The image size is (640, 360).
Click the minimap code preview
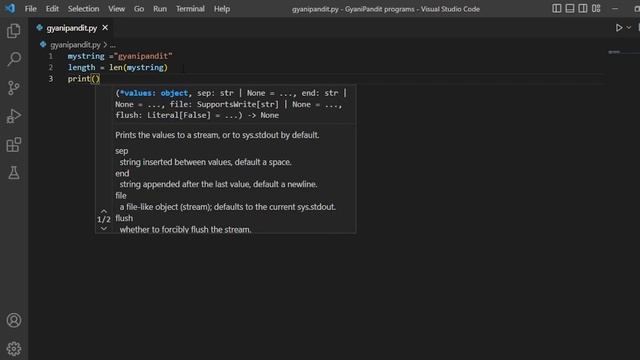point(614,52)
